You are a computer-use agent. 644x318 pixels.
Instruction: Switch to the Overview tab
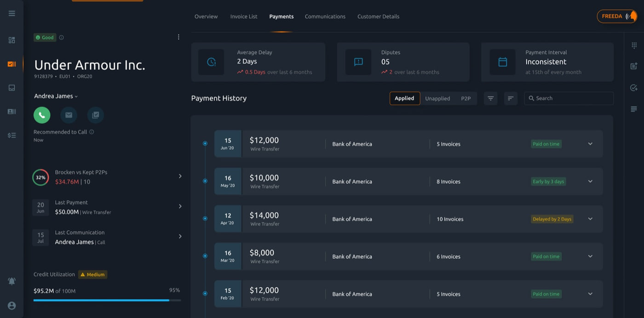(x=206, y=17)
